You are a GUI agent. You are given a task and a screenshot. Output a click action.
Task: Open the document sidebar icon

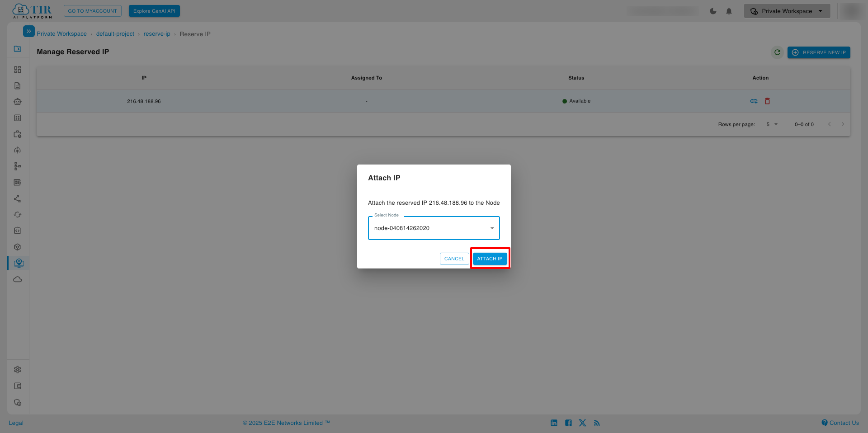18,86
